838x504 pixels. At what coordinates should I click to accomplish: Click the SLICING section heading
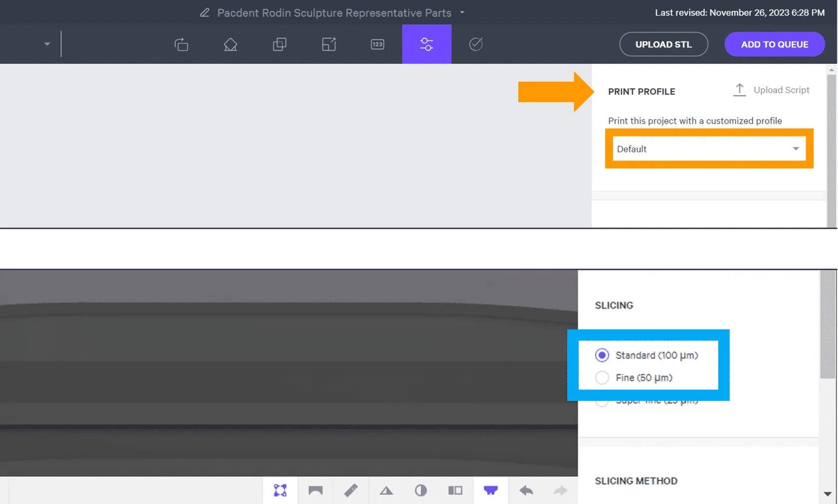tap(614, 305)
